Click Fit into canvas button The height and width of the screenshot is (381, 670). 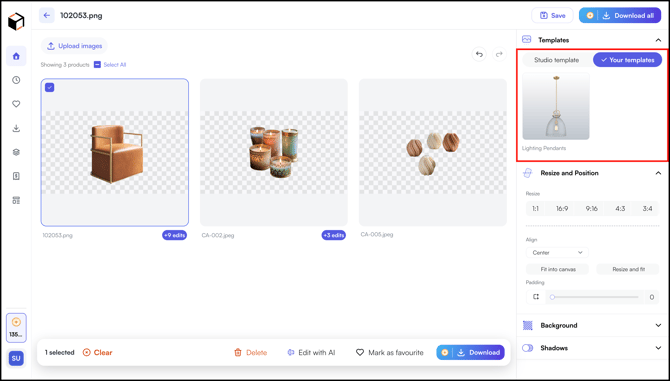pos(558,269)
